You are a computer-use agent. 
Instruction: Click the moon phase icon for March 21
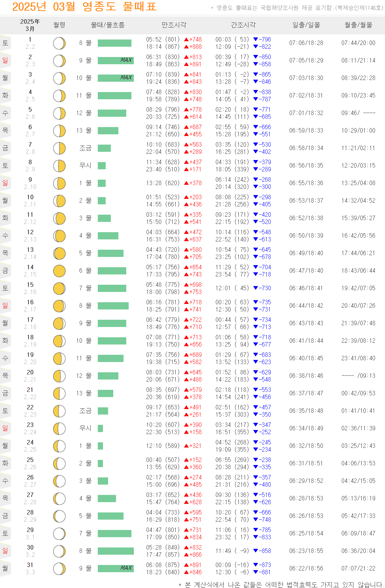pos(59,394)
